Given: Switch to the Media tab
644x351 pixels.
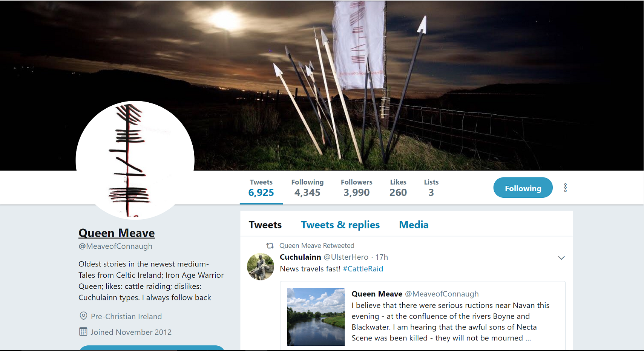Looking at the screenshot, I should point(414,225).
